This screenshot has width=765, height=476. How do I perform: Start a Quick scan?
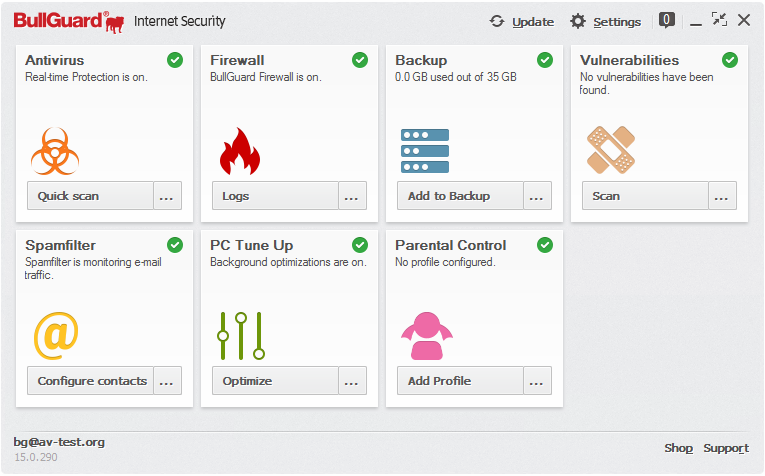pos(90,196)
